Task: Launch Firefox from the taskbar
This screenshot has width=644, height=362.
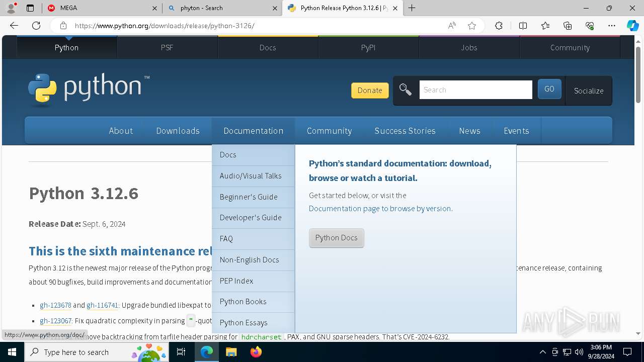Action: (x=256, y=352)
